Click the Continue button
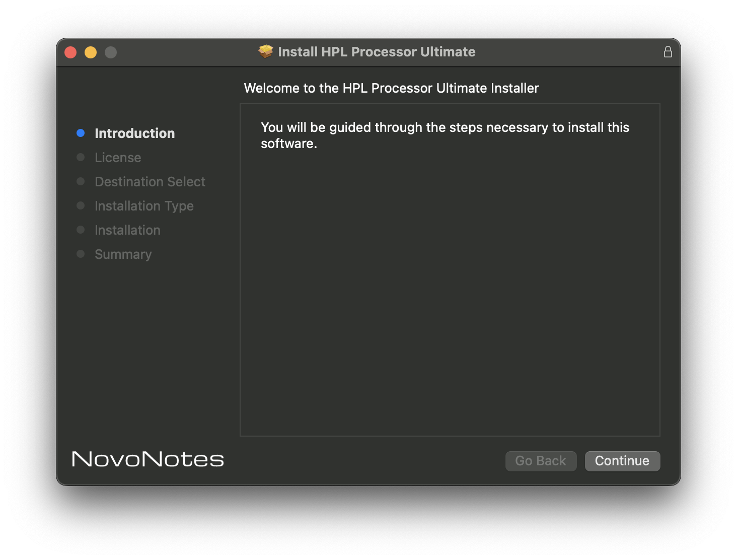This screenshot has height=560, width=737. (622, 461)
